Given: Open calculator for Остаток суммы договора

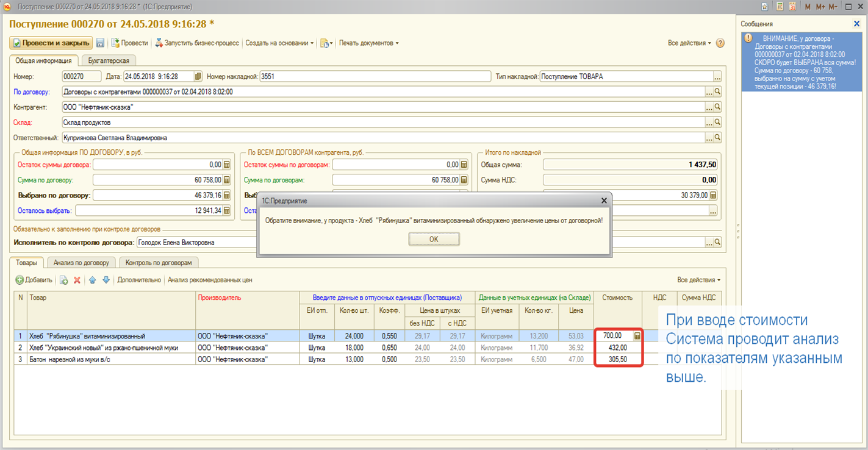Looking at the screenshot, I should 226,165.
